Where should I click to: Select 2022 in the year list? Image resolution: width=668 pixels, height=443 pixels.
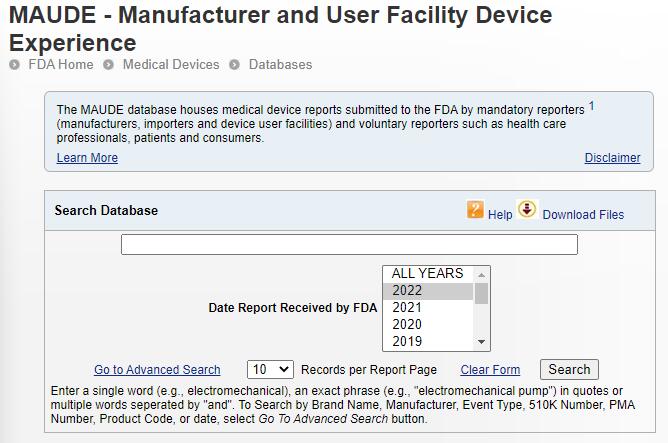pyautogui.click(x=427, y=290)
